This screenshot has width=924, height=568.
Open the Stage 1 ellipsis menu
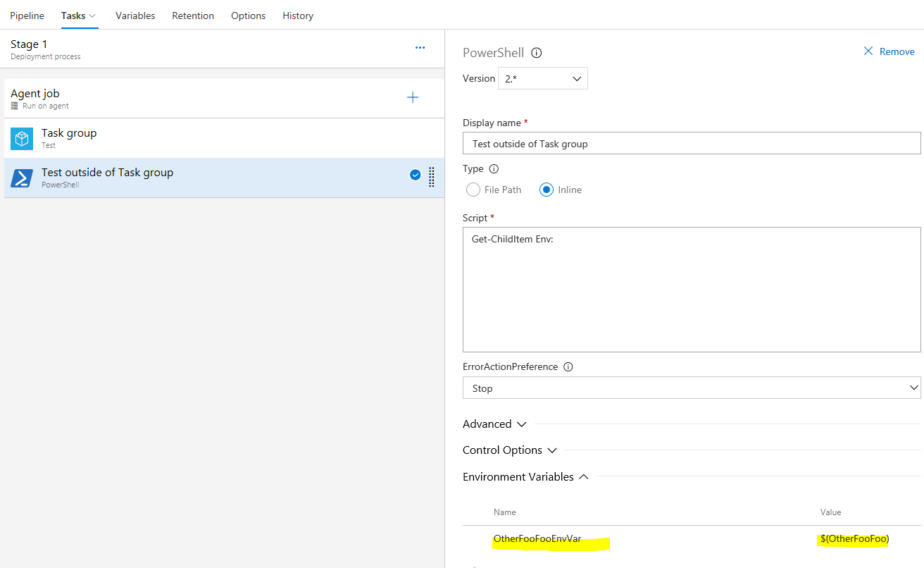420,48
